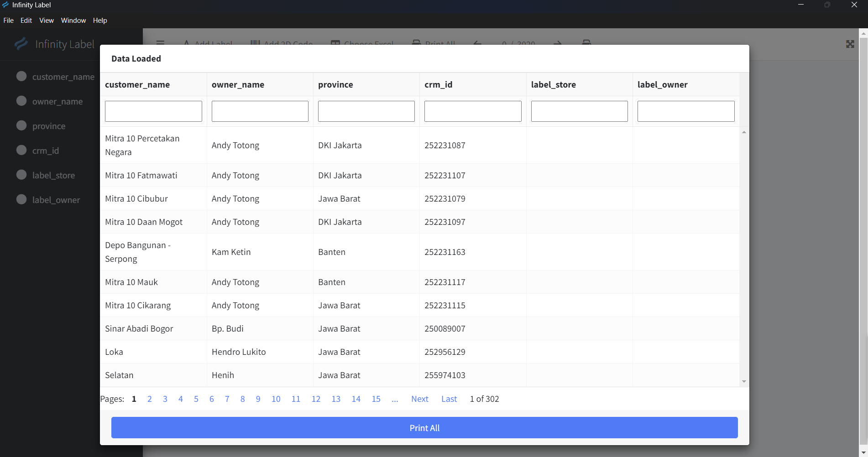Go to page 15
This screenshot has width=868, height=457.
click(x=376, y=399)
